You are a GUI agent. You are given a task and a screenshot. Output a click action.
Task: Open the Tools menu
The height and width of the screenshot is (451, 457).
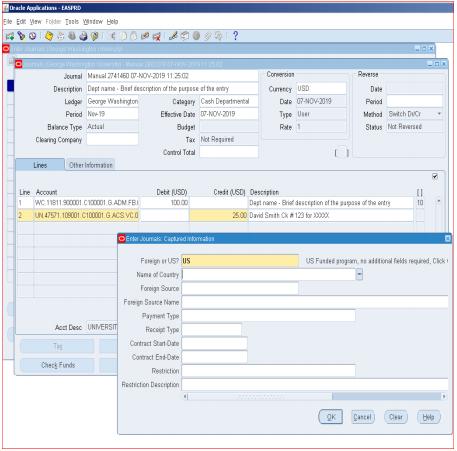tap(72, 22)
